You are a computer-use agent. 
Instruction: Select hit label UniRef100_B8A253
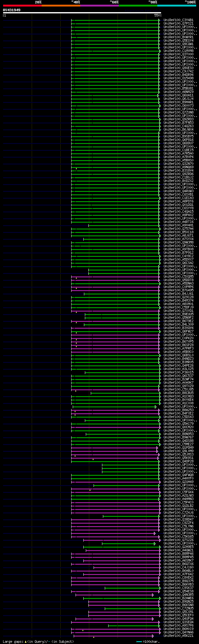(x=178, y=410)
